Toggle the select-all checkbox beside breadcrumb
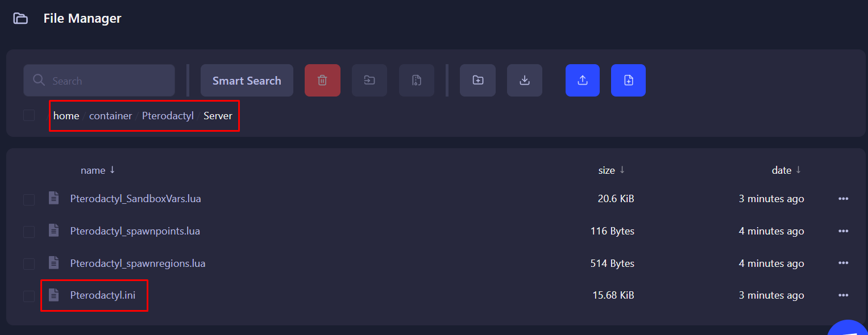868x335 pixels. click(29, 116)
